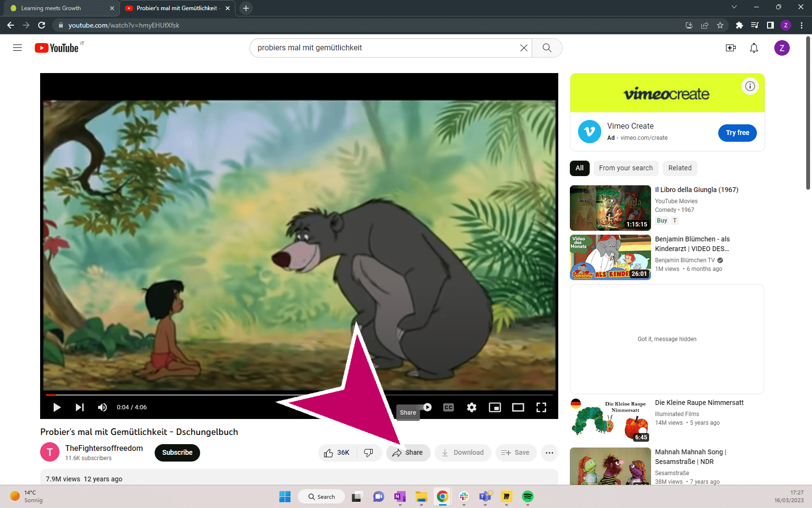Open Windows taskbar Search
Image resolution: width=812 pixels, height=508 pixels.
322,496
